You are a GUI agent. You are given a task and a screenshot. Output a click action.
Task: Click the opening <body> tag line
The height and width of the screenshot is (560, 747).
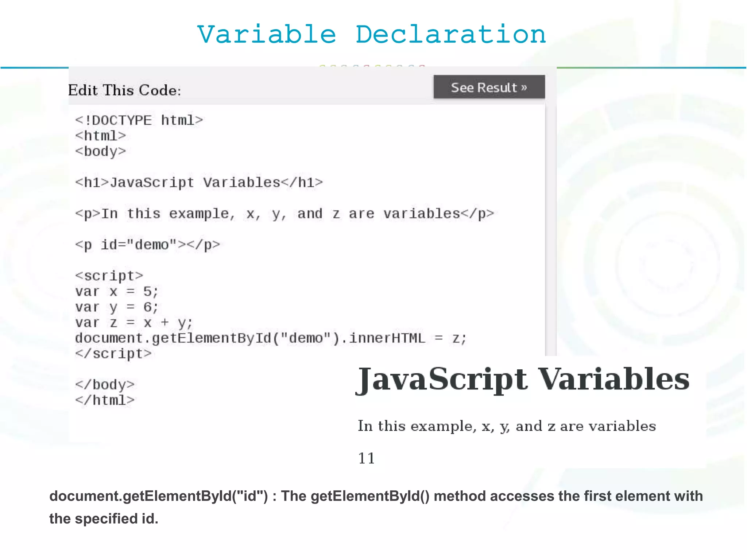(x=100, y=151)
